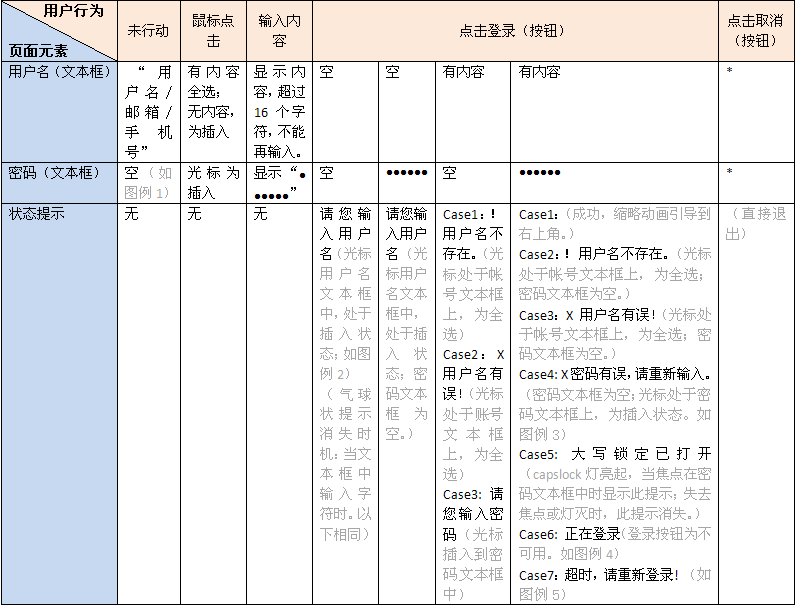Click the password cell starting with "显示"
Viewport: 796px width, 605px height.
(x=279, y=183)
